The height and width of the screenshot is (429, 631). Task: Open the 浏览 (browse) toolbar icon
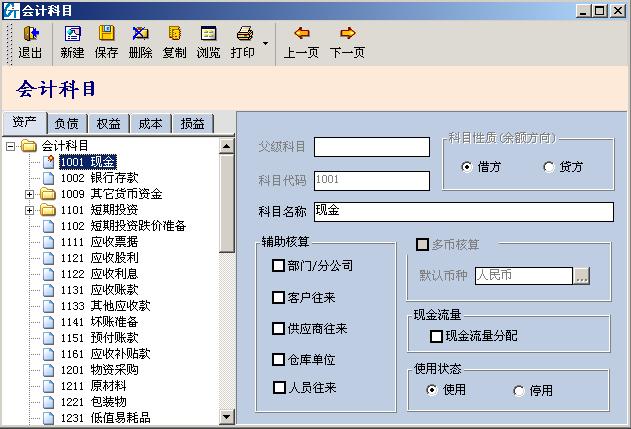[208, 34]
